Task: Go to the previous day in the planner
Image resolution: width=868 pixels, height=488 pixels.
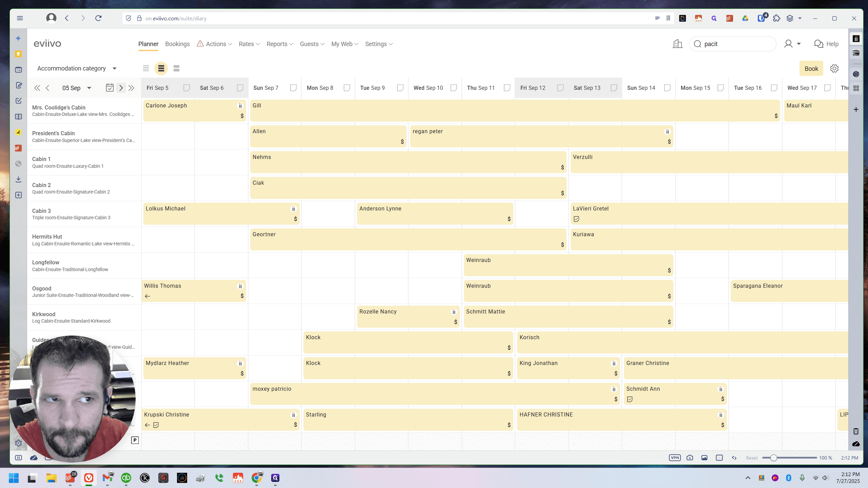Action: pyautogui.click(x=47, y=88)
